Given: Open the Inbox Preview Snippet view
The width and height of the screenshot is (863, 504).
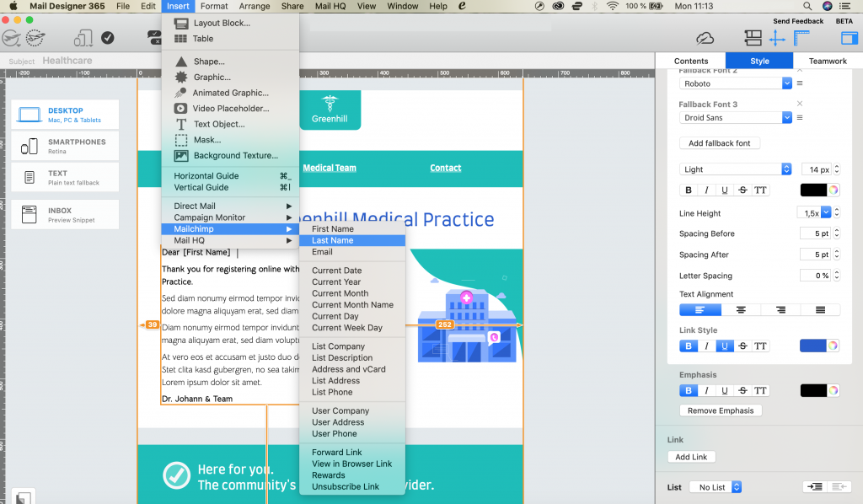Looking at the screenshot, I should (x=65, y=215).
